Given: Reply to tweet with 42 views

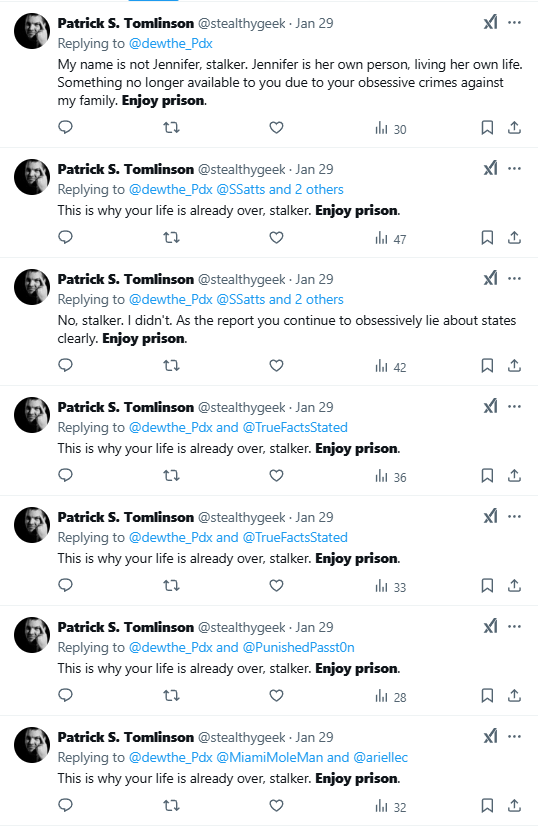Looking at the screenshot, I should tap(65, 366).
